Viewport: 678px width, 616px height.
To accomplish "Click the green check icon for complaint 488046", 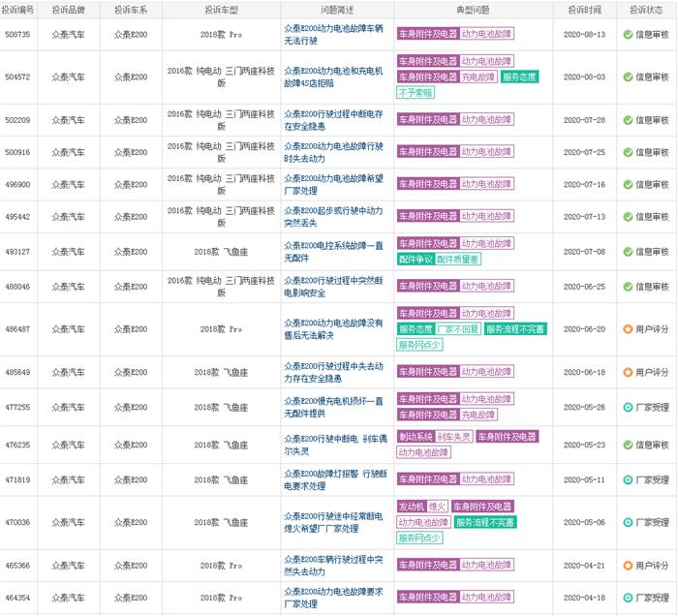I will coord(628,287).
